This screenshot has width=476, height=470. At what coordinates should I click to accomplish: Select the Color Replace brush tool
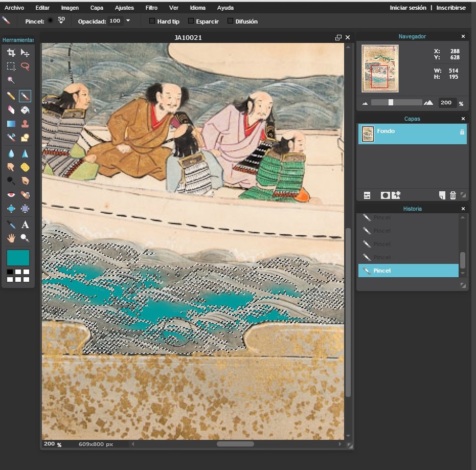click(11, 137)
